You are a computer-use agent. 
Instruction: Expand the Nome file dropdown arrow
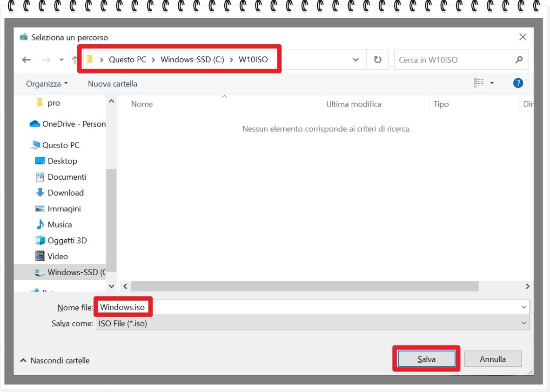(x=524, y=307)
